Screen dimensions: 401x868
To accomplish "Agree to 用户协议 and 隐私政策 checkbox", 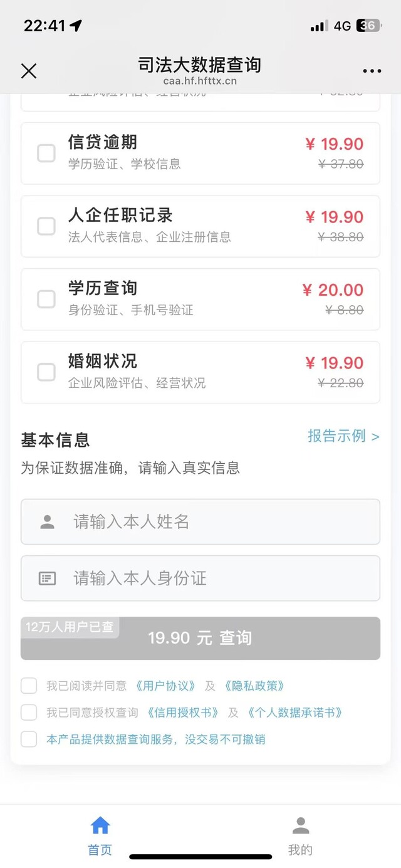I will point(29,686).
